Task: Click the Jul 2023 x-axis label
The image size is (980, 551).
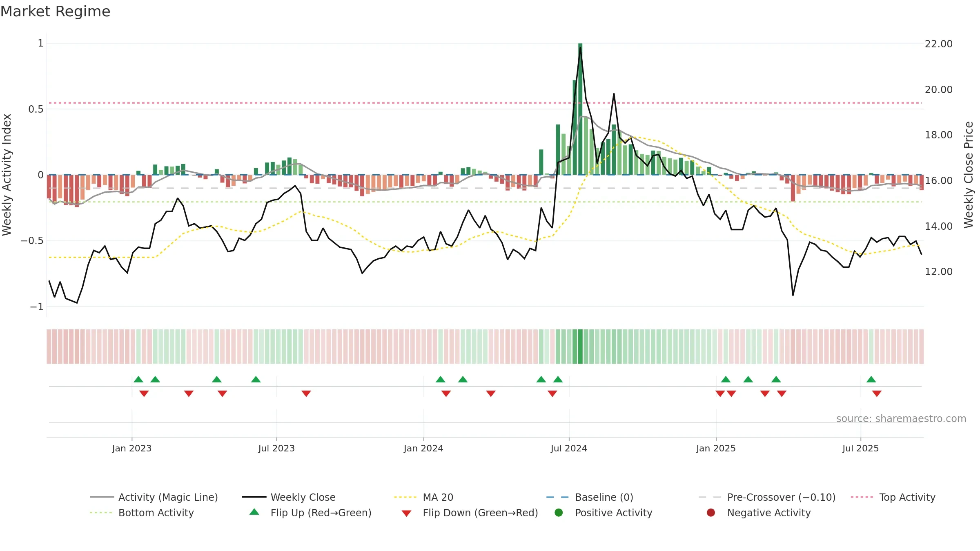Action: coord(276,448)
